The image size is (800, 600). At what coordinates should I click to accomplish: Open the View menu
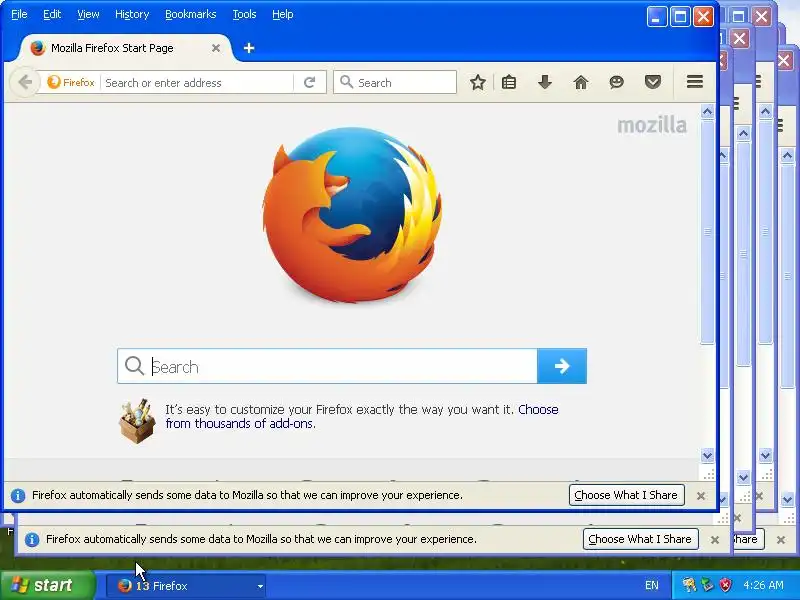[88, 14]
